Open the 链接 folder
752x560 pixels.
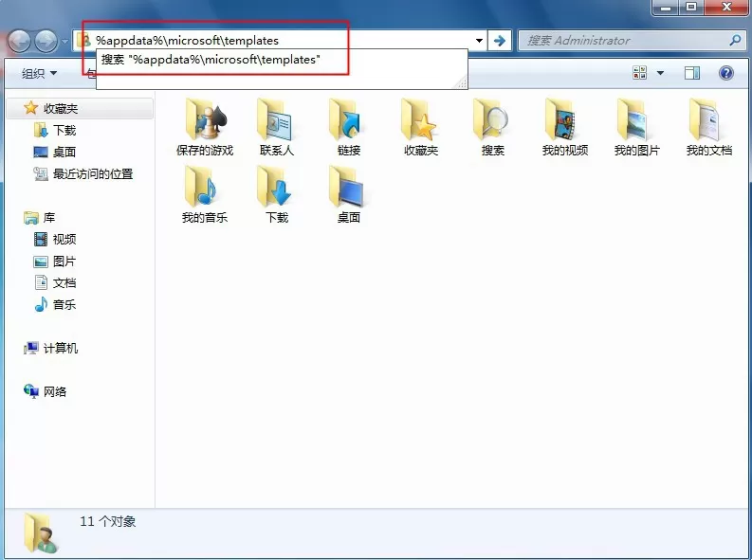coord(349,127)
